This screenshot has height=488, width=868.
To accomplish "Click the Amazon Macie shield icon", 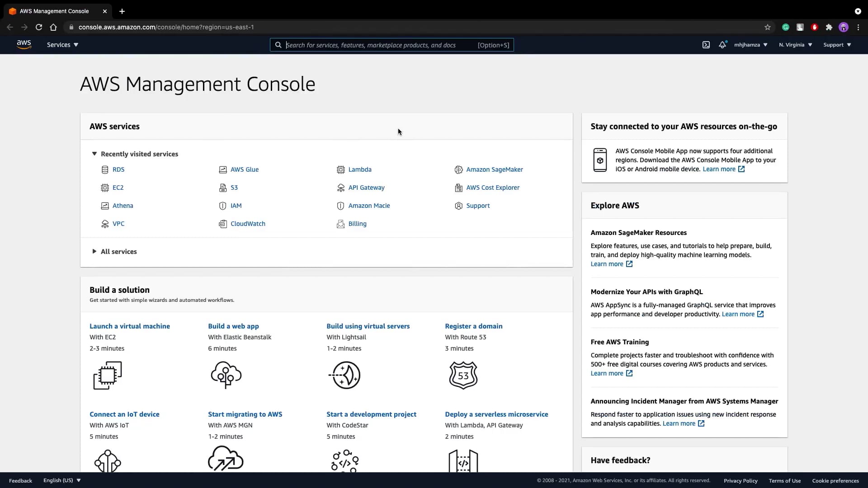I will 341,206.
